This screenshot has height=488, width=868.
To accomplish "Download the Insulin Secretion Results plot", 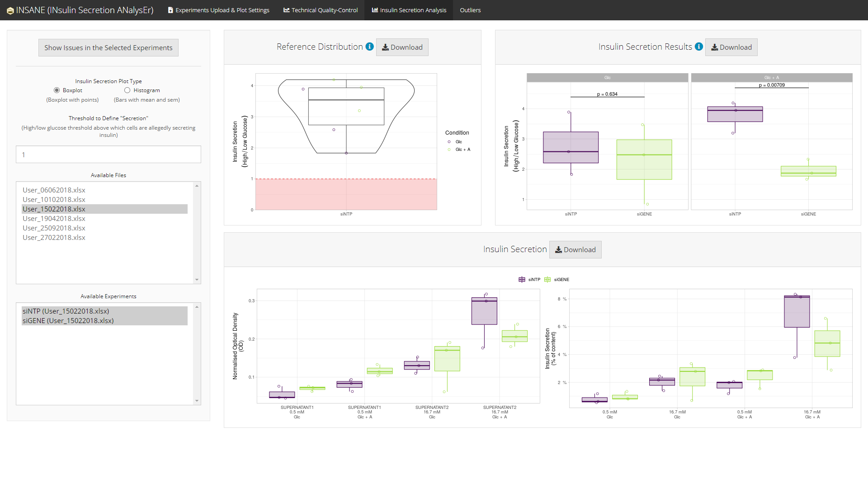I will [x=731, y=47].
